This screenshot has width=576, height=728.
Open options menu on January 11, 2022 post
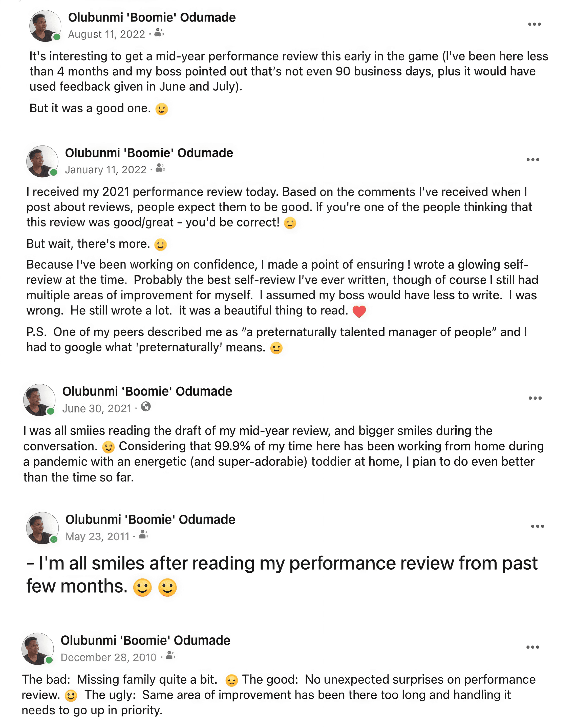pyautogui.click(x=533, y=160)
